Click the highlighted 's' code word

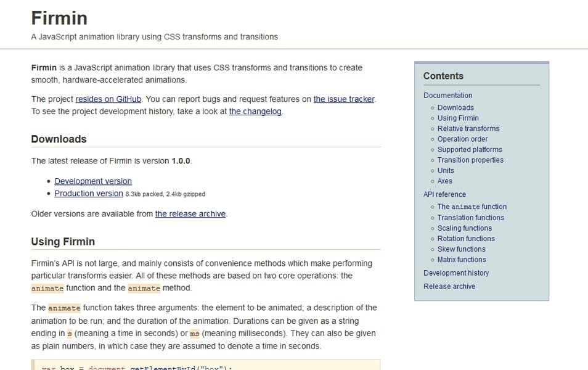tap(70, 334)
